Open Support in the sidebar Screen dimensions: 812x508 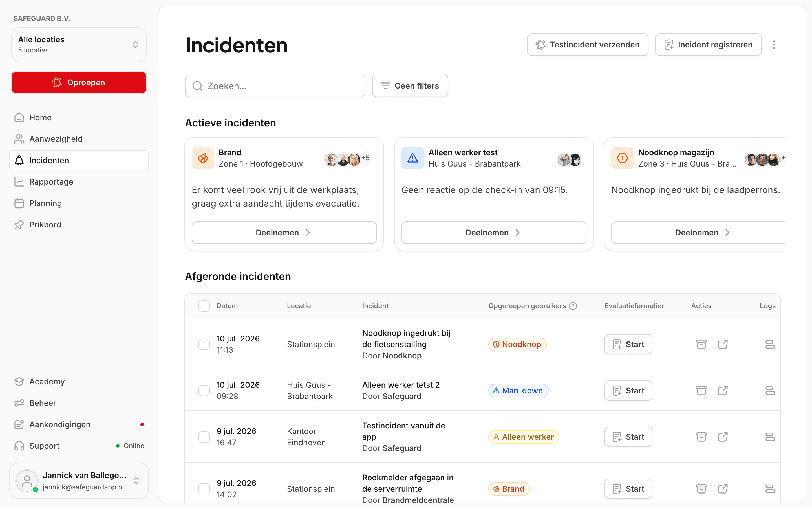click(x=79, y=446)
